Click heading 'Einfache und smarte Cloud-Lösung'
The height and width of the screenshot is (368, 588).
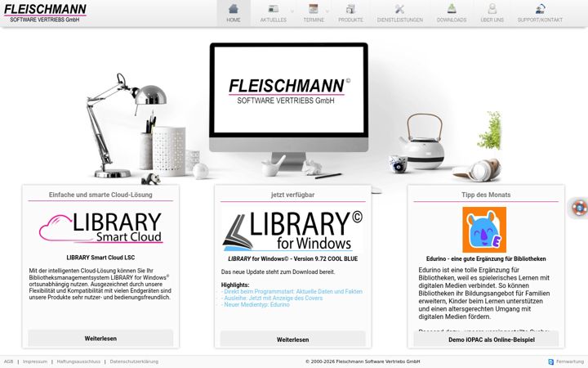coord(100,195)
